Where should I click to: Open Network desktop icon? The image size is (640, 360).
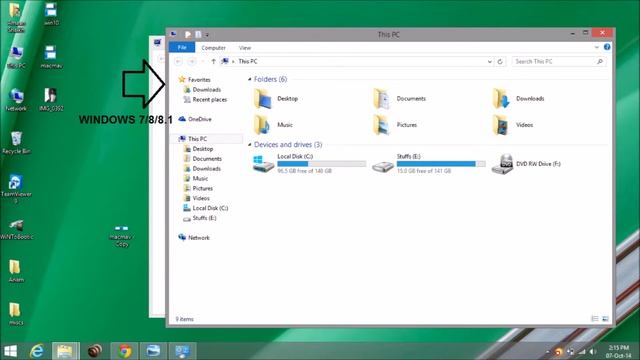coord(16,100)
